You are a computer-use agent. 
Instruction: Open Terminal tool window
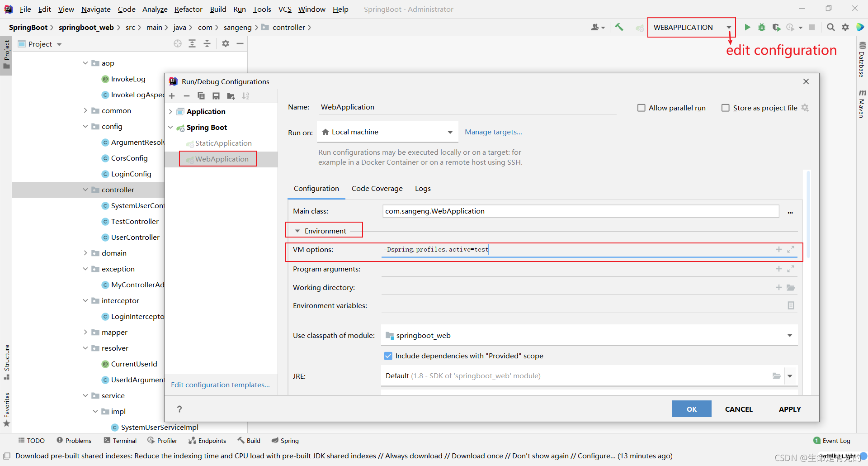120,441
